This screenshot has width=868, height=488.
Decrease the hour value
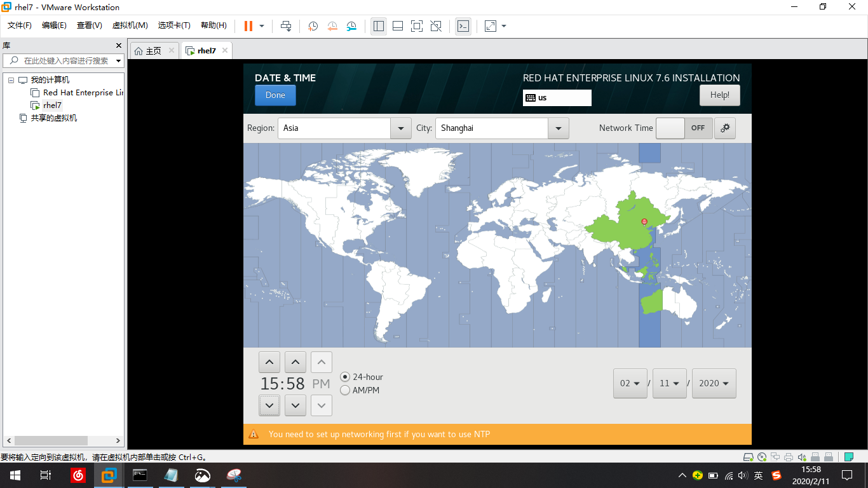(x=269, y=405)
